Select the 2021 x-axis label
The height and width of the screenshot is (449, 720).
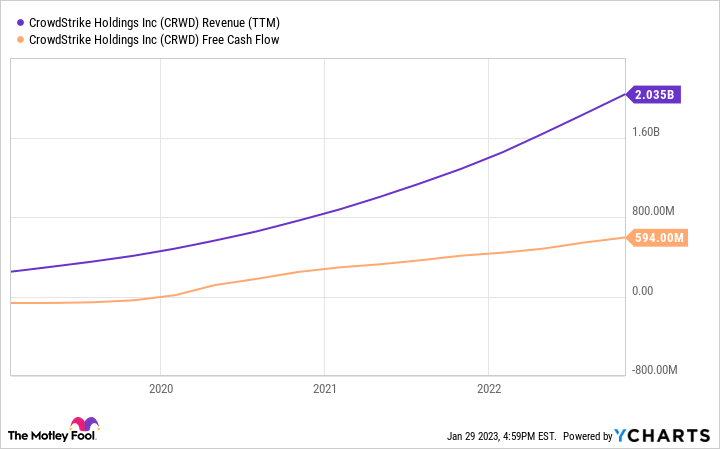324,389
